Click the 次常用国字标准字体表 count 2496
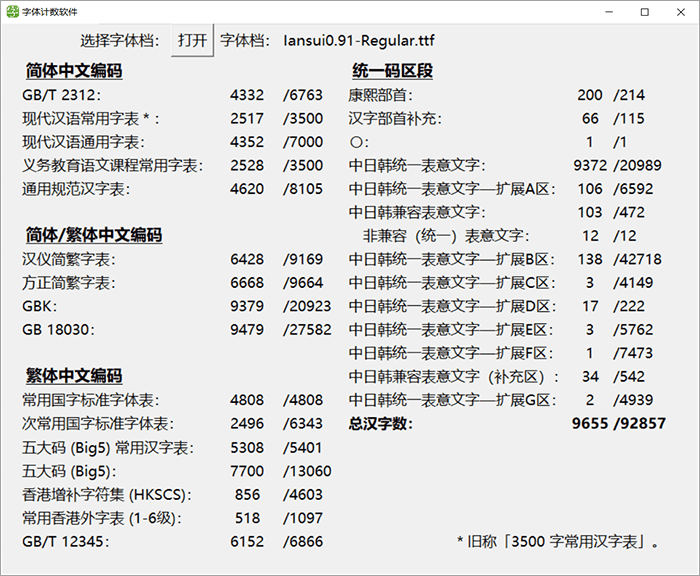The height and width of the screenshot is (576, 700). point(247,423)
